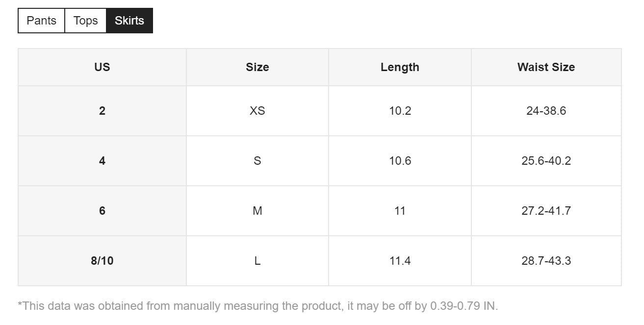Screen dimensions: 644x325
Task: Click the US column header
Action: click(102, 67)
